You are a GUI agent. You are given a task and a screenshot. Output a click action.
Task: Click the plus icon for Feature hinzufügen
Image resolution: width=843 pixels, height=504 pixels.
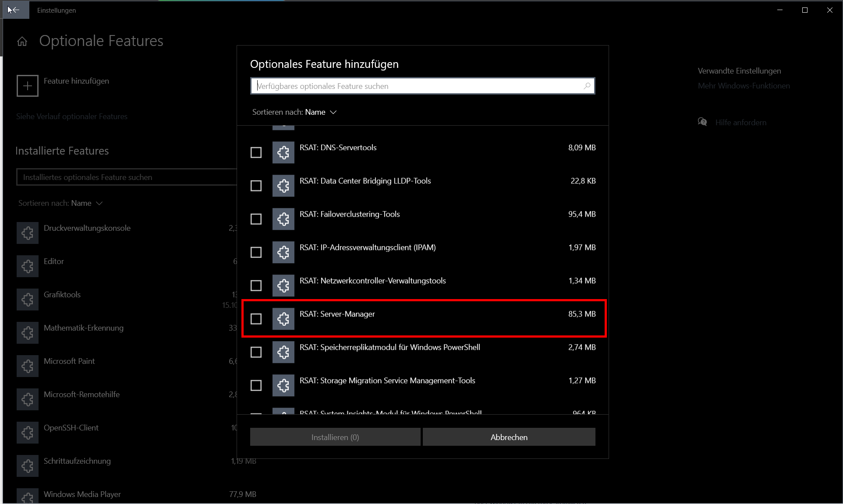coord(27,86)
